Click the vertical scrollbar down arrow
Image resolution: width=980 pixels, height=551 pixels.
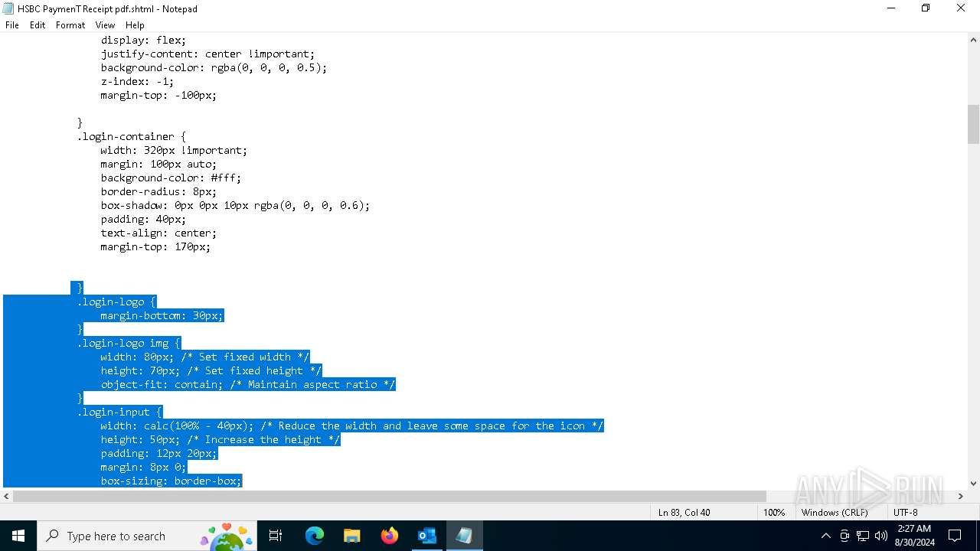(x=973, y=483)
